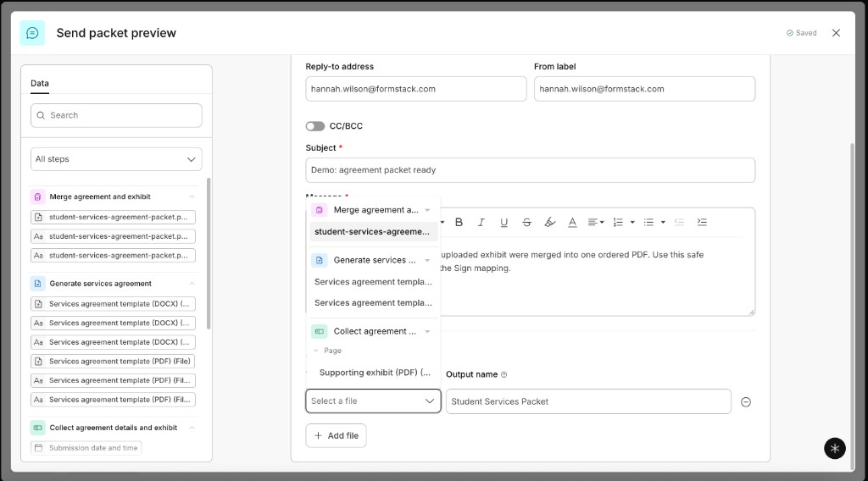Insert a bulleted list
Image resolution: width=868 pixels, height=481 pixels.
(648, 222)
